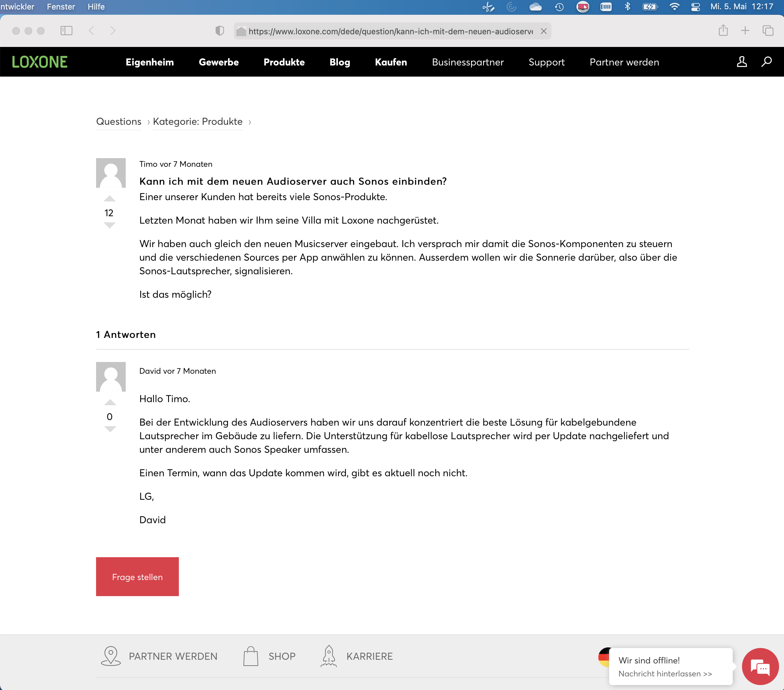Upvote David's answer
784x690 pixels.
click(x=110, y=402)
